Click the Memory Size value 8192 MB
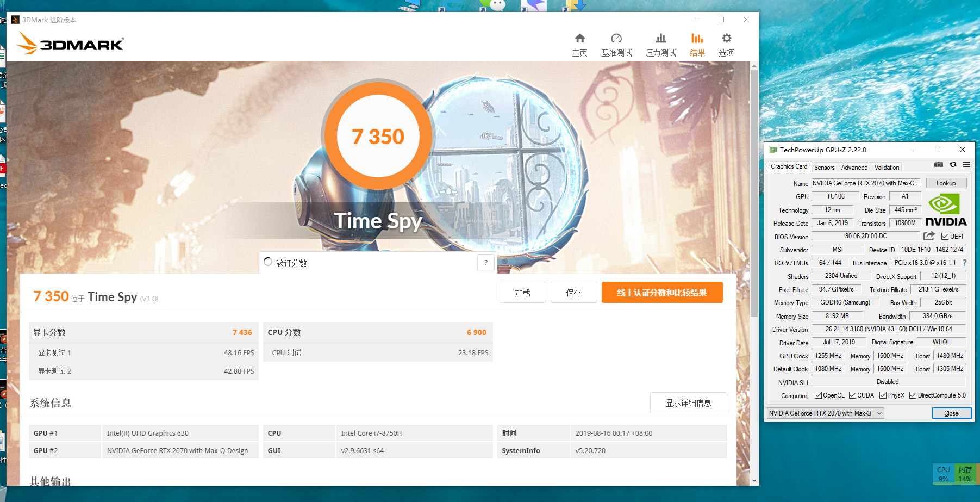 coord(837,316)
